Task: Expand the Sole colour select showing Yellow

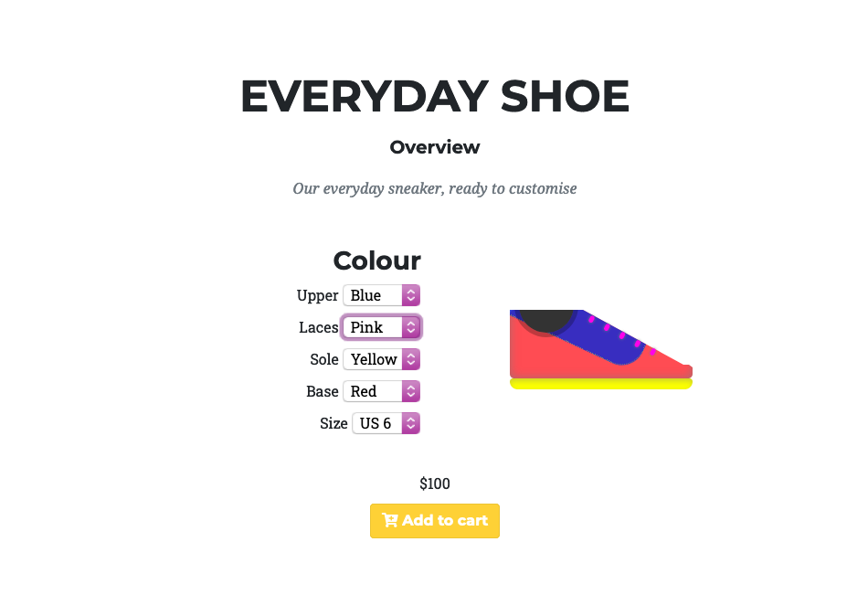Action: tap(381, 359)
